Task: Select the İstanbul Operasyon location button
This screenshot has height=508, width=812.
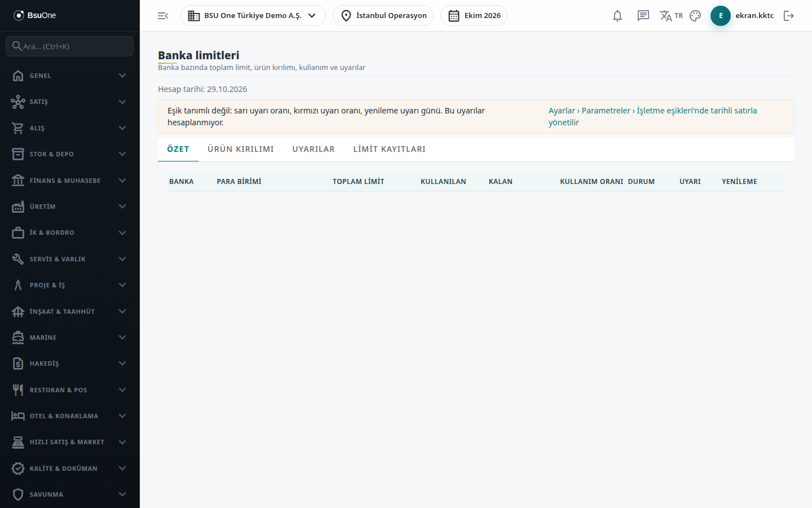Action: pos(383,16)
